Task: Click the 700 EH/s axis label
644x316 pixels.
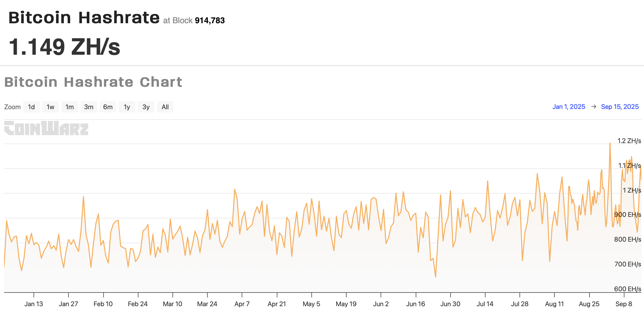Action: tap(627, 264)
